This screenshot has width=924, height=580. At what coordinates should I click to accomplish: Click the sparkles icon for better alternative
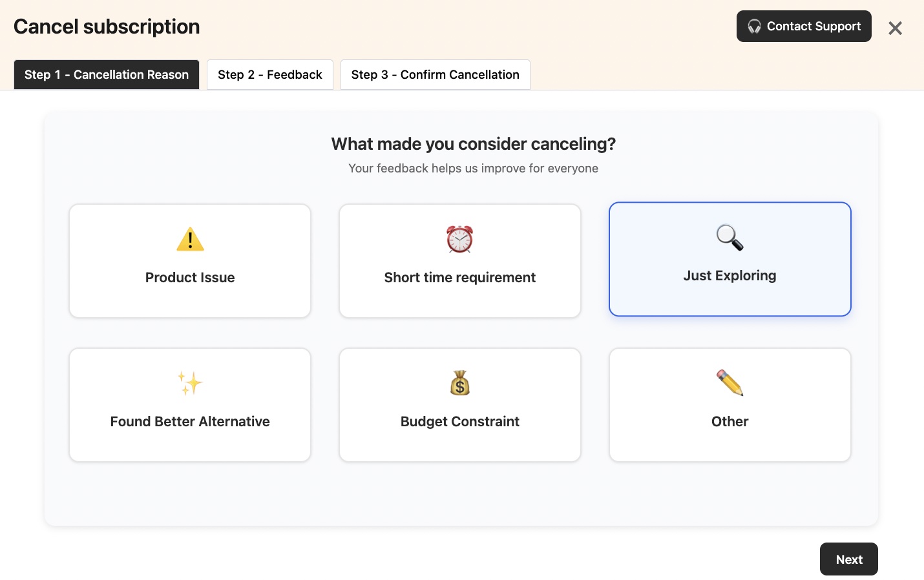click(x=190, y=384)
